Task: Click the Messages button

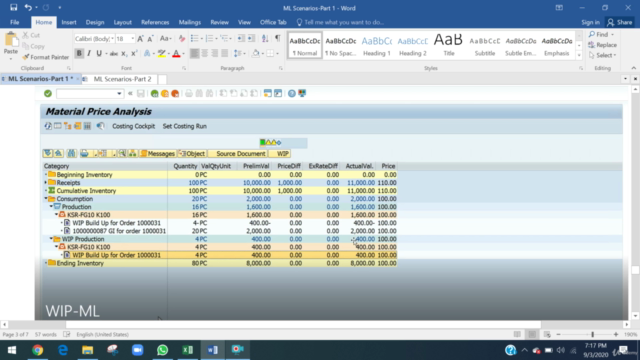Action: pyautogui.click(x=158, y=153)
